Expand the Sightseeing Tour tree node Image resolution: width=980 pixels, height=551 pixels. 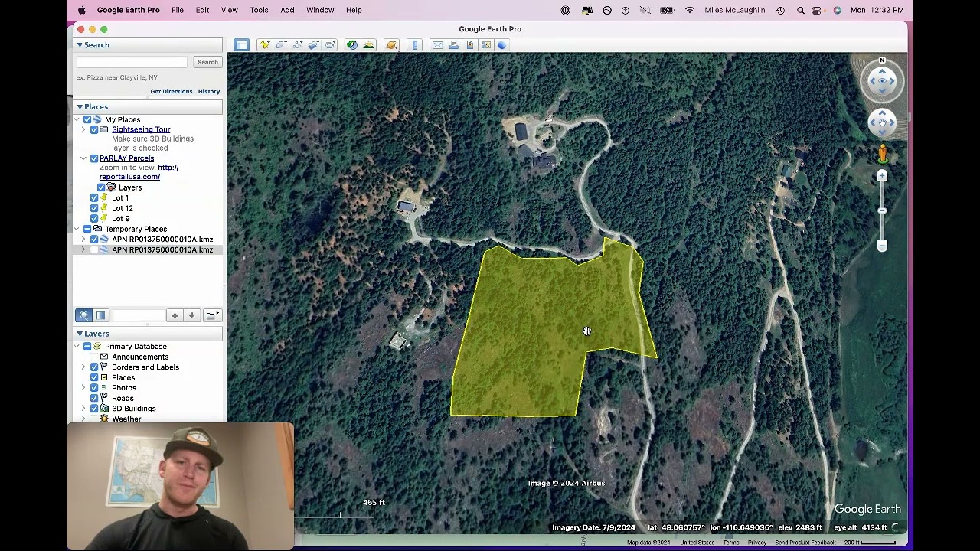(x=83, y=130)
